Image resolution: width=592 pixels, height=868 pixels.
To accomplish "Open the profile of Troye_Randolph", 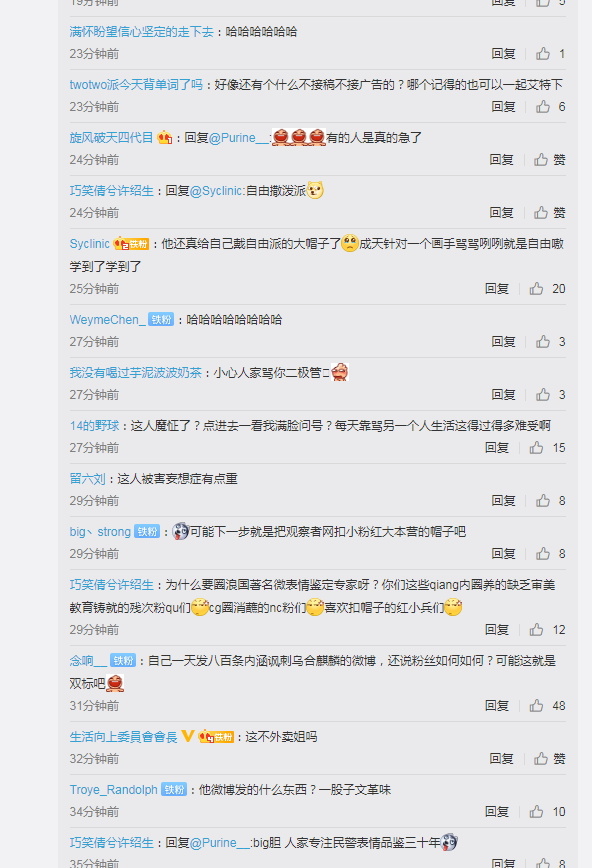I will point(114,789).
